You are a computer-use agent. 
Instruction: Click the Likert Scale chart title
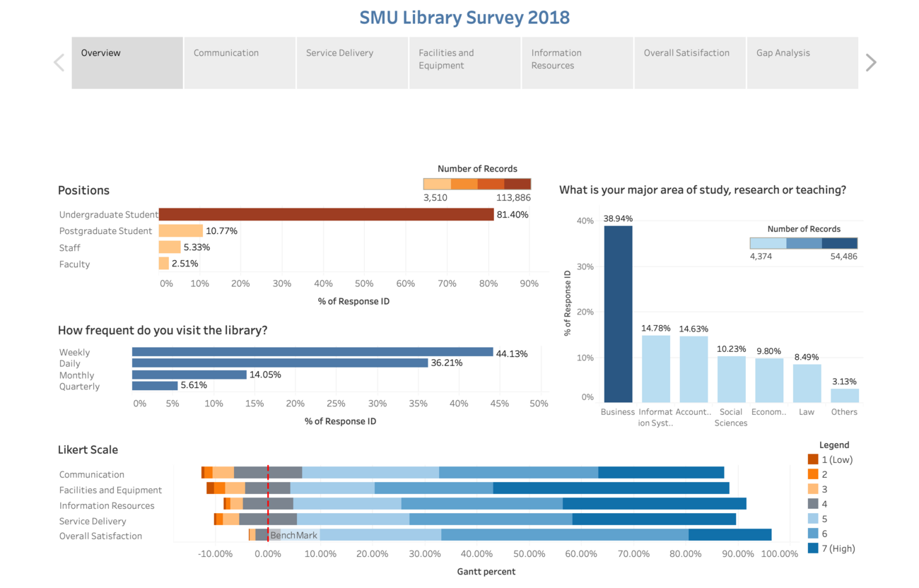(x=88, y=450)
